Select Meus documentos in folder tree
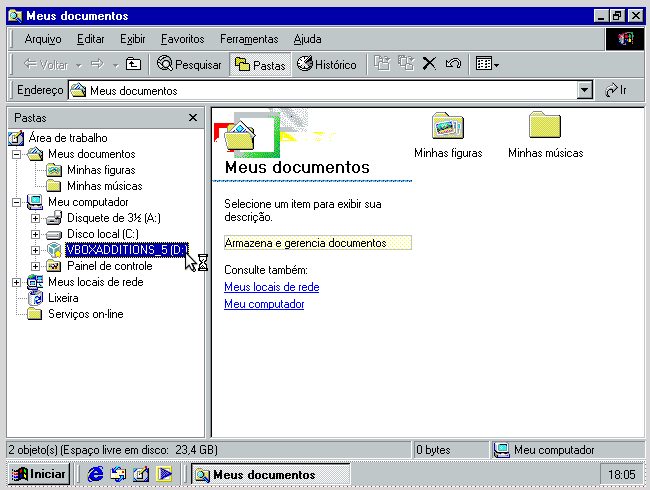Image resolution: width=650 pixels, height=490 pixels. point(92,154)
